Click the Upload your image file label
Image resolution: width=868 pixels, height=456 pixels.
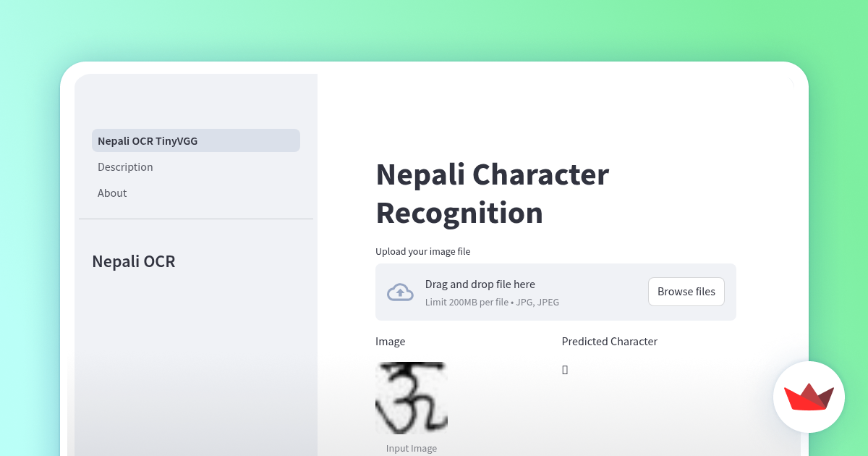point(422,251)
